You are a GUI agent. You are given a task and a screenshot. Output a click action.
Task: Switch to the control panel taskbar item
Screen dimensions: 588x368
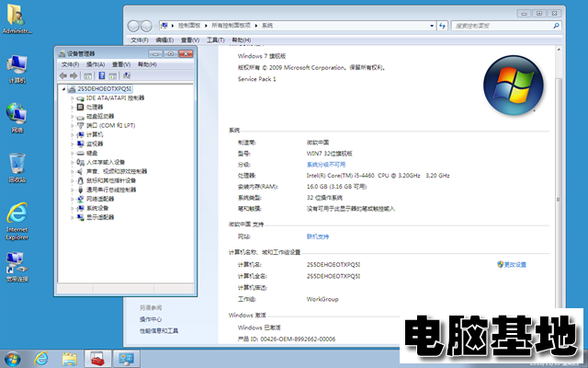click(127, 359)
